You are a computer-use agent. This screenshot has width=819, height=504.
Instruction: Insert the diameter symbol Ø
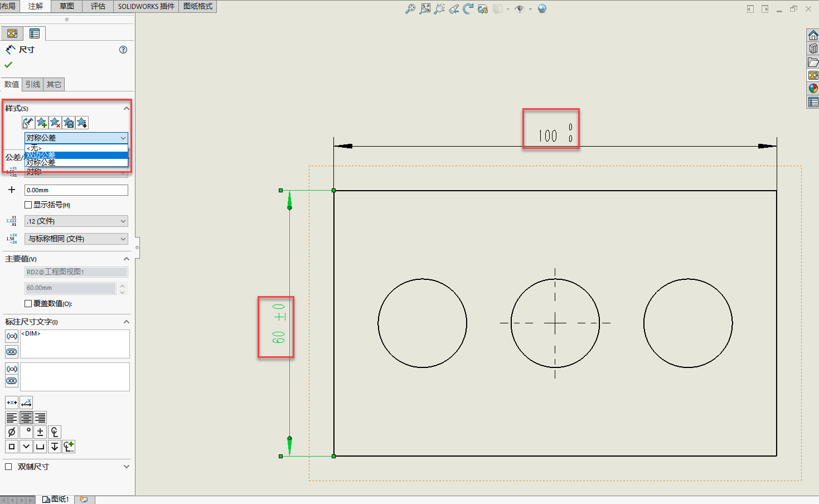tap(12, 432)
